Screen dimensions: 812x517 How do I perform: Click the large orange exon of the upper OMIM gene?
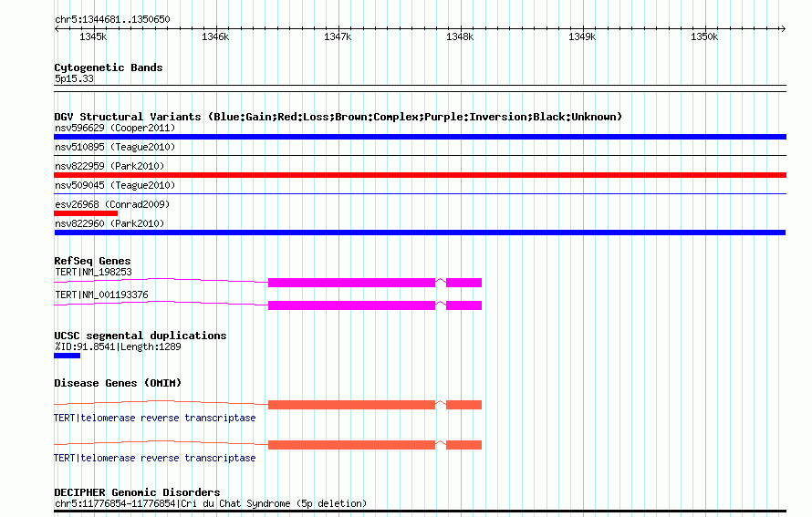coord(351,405)
